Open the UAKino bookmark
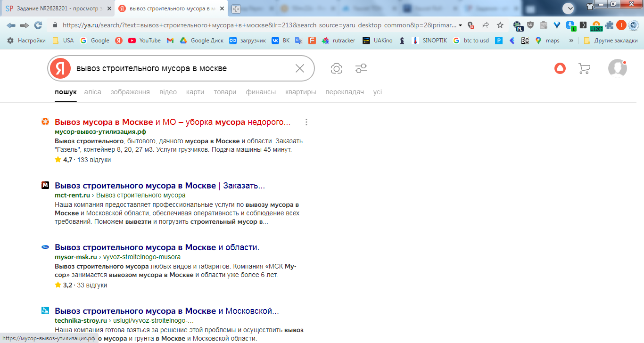644x343 pixels. click(378, 41)
